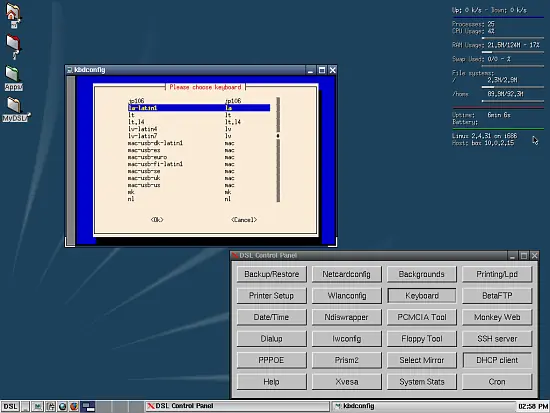This screenshot has width=550, height=413.
Task: Open the DSL start menu button
Action: 10,407
